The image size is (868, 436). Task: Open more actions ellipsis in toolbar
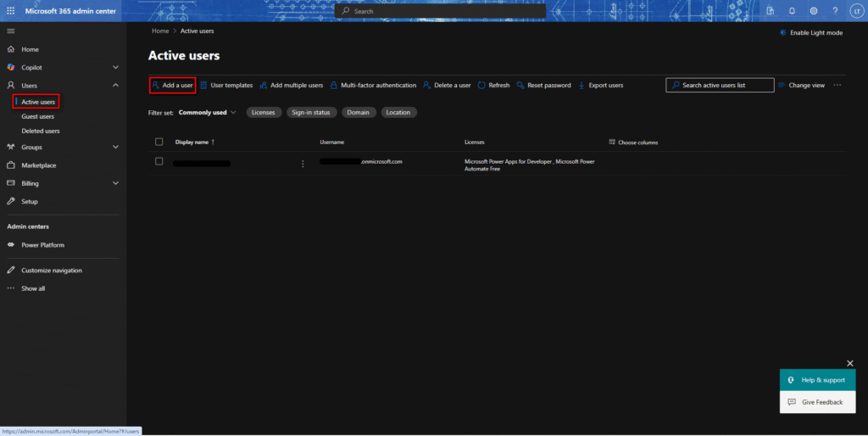point(837,86)
